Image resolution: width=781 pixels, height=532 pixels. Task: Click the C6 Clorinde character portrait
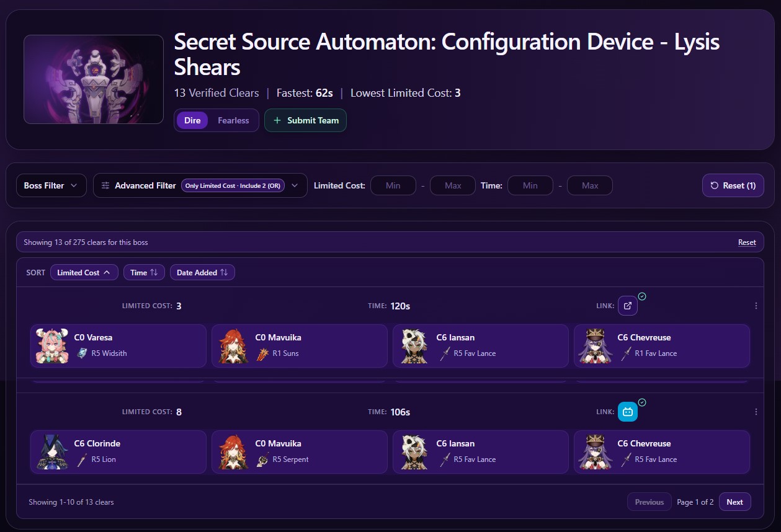pos(52,452)
